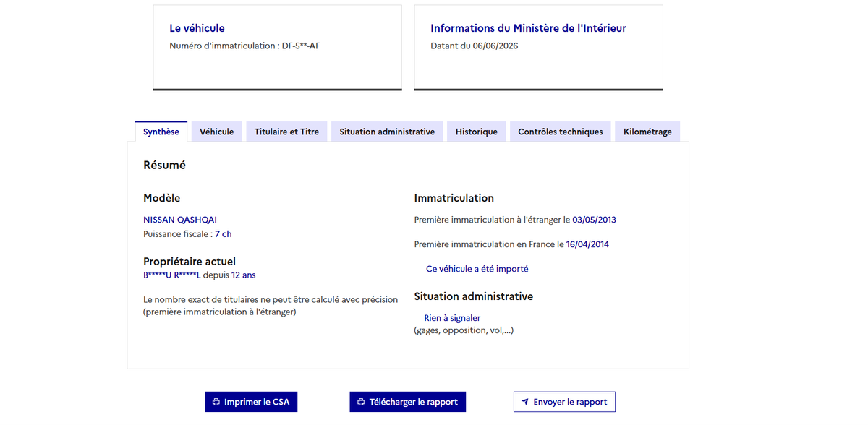Click the registration number DF-5**-AF line

(x=244, y=46)
